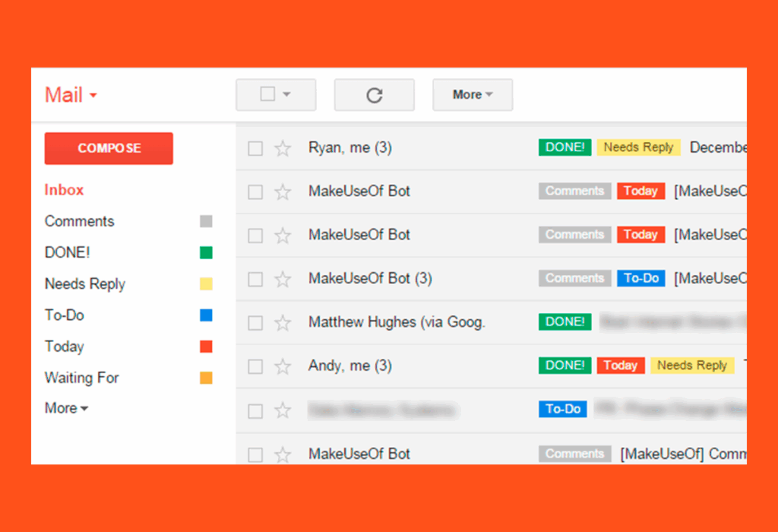Open the More dropdown in the toolbar
The height and width of the screenshot is (532, 778).
pyautogui.click(x=473, y=94)
